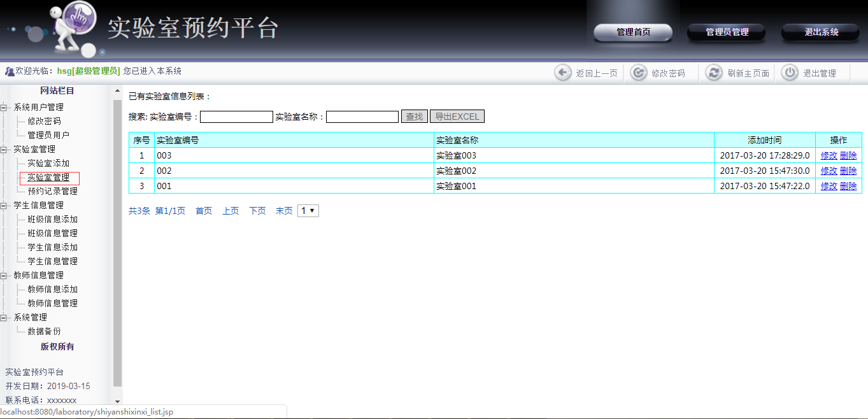Open 实验室添加 in sidebar
Screen dimensions: 868x419
tap(48, 163)
